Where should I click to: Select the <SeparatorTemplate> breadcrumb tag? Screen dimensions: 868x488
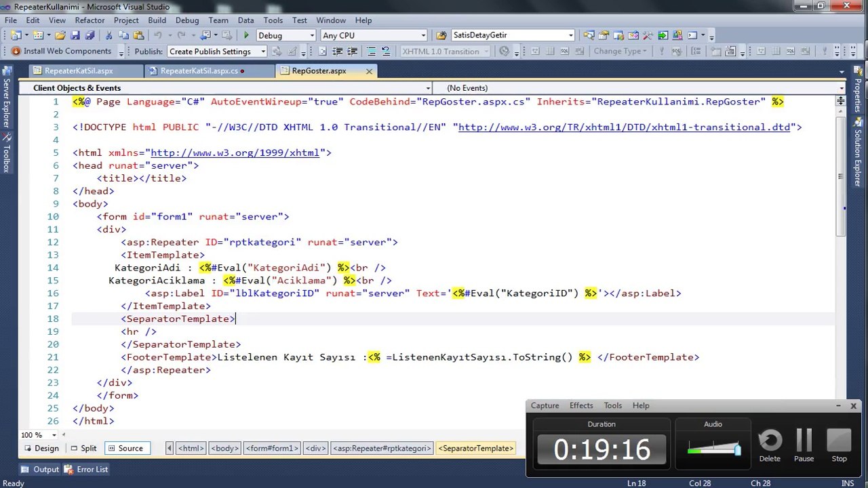476,448
